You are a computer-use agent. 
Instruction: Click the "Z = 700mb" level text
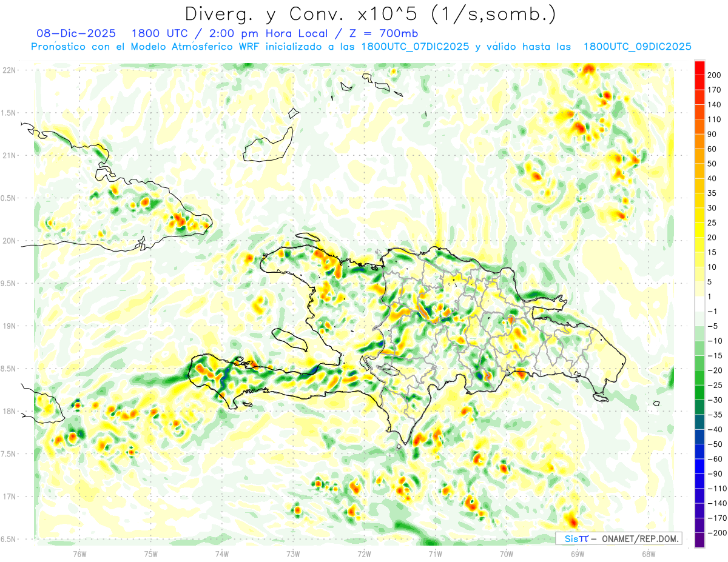point(385,34)
